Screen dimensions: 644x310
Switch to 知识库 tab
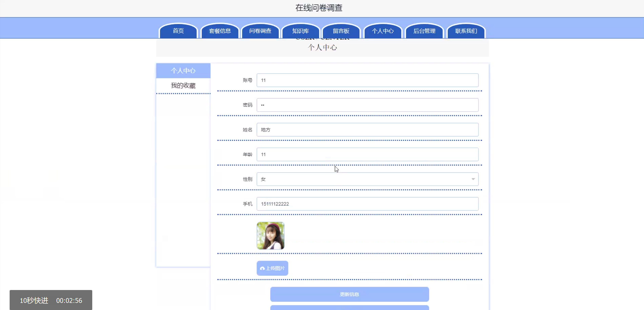pyautogui.click(x=301, y=31)
